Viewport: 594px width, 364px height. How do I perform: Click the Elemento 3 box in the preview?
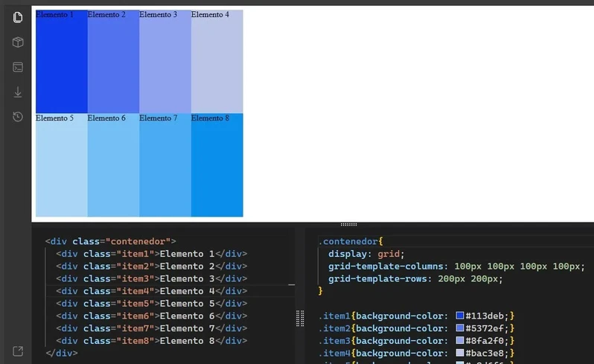click(x=165, y=61)
